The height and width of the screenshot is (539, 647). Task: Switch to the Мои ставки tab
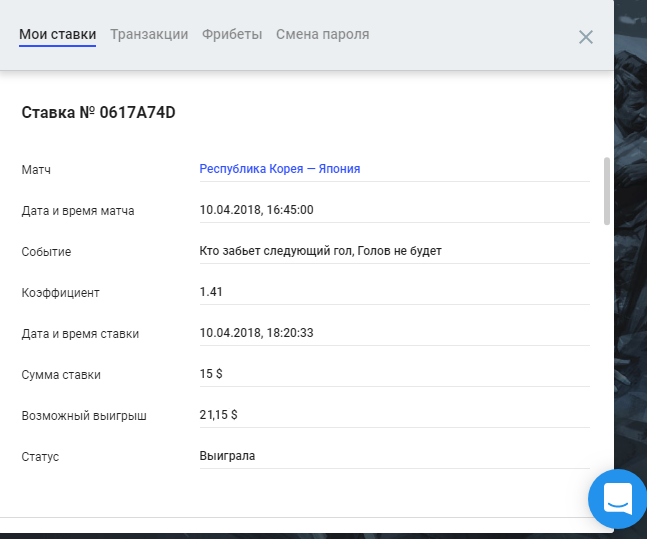[57, 34]
